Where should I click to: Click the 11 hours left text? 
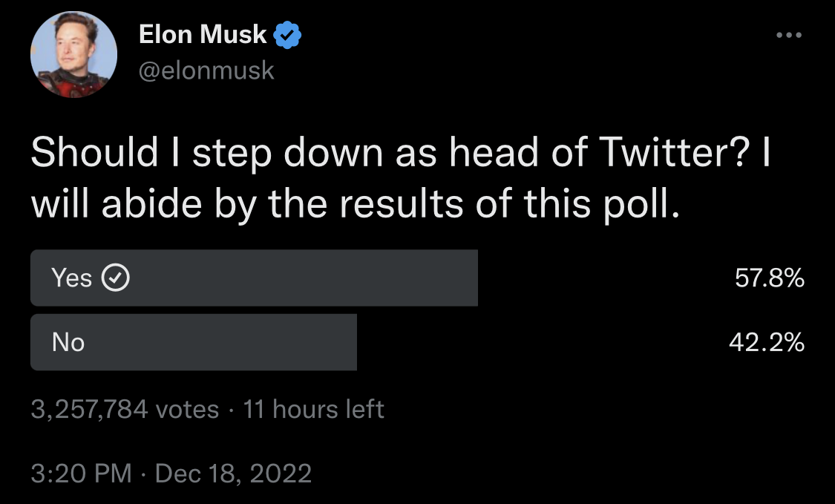[x=313, y=409]
